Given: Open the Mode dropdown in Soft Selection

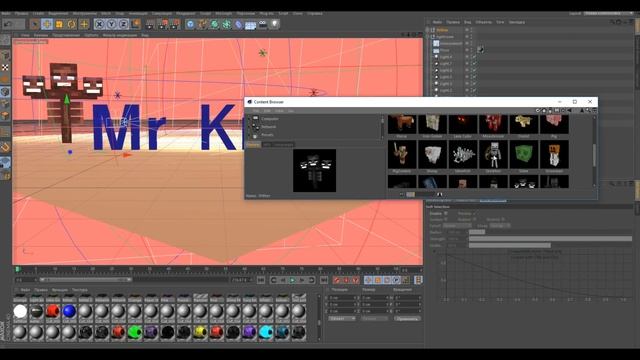Looking at the screenshot, I should coord(499,226).
